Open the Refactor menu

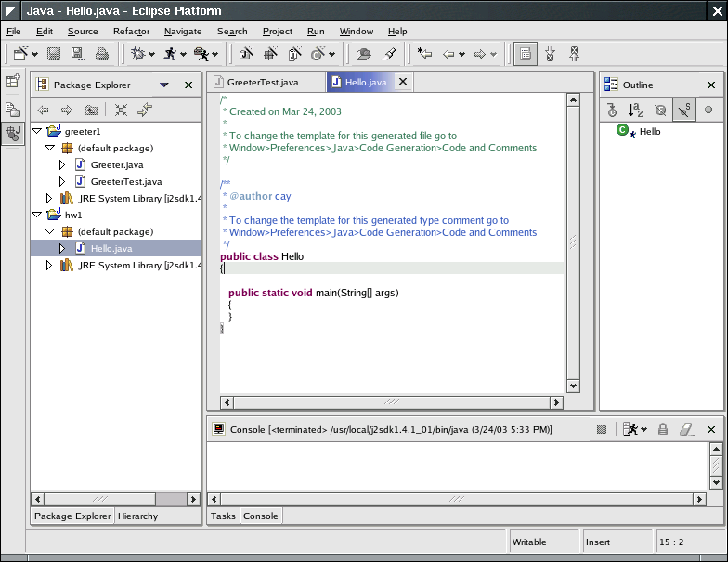[132, 32]
